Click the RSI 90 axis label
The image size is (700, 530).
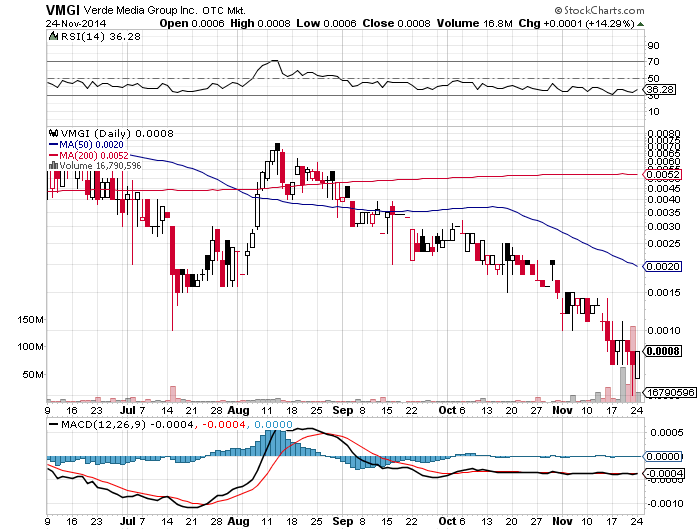coord(654,46)
